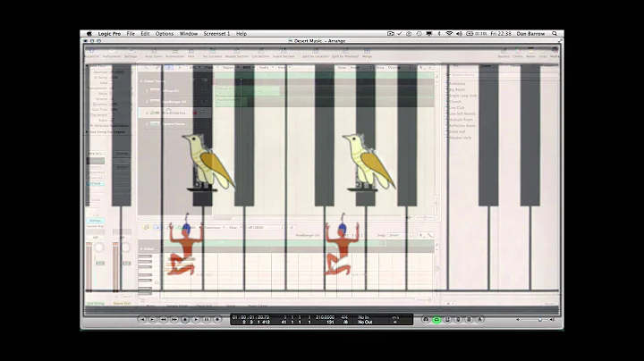Image resolution: width=644 pixels, height=361 pixels.
Task: Open the Window menu
Action: pos(189,34)
